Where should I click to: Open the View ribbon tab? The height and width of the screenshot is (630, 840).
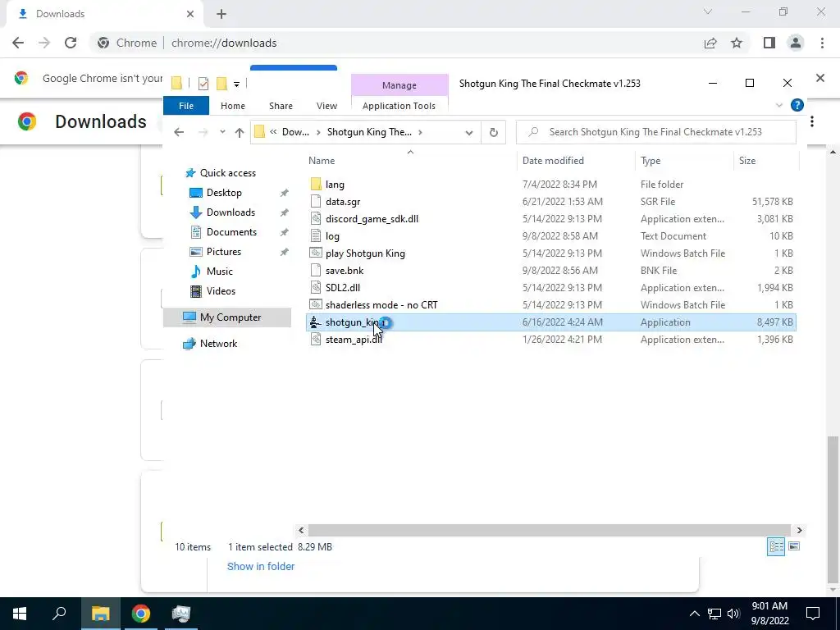(x=326, y=106)
